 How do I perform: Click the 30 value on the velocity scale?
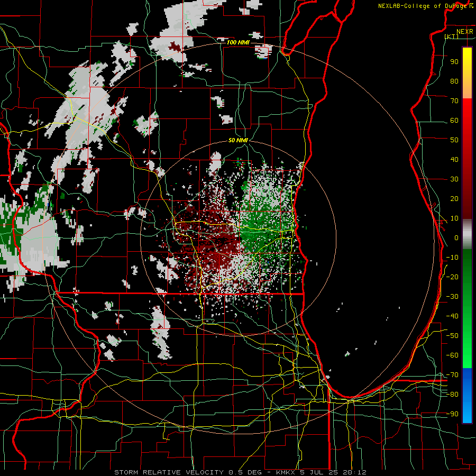pos(454,179)
